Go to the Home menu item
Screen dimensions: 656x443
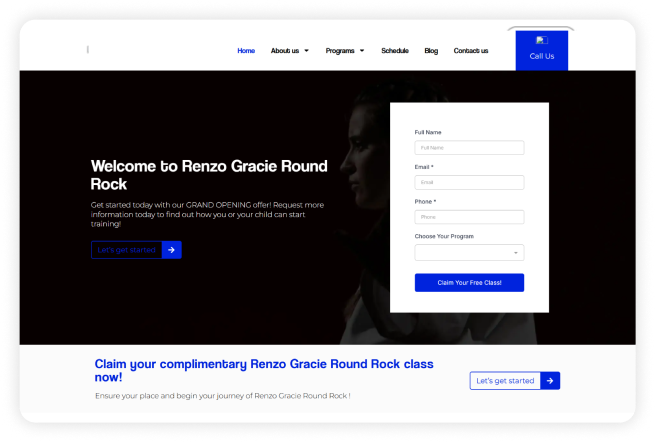click(246, 51)
